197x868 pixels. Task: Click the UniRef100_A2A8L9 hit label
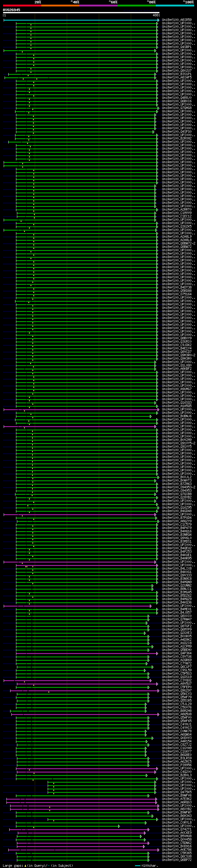point(177,236)
